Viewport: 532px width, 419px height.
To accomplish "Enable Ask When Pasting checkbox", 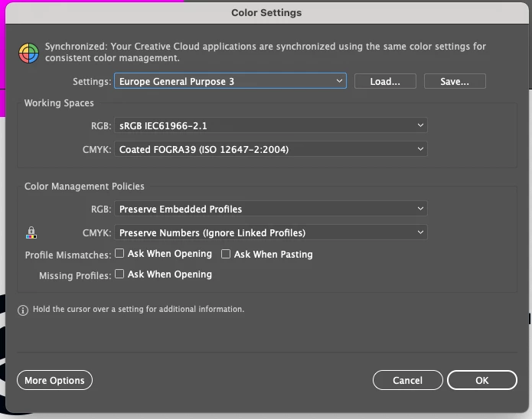I will point(226,254).
